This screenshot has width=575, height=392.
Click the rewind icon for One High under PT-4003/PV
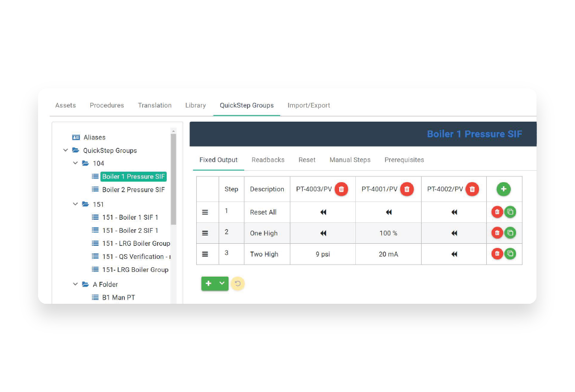point(322,233)
